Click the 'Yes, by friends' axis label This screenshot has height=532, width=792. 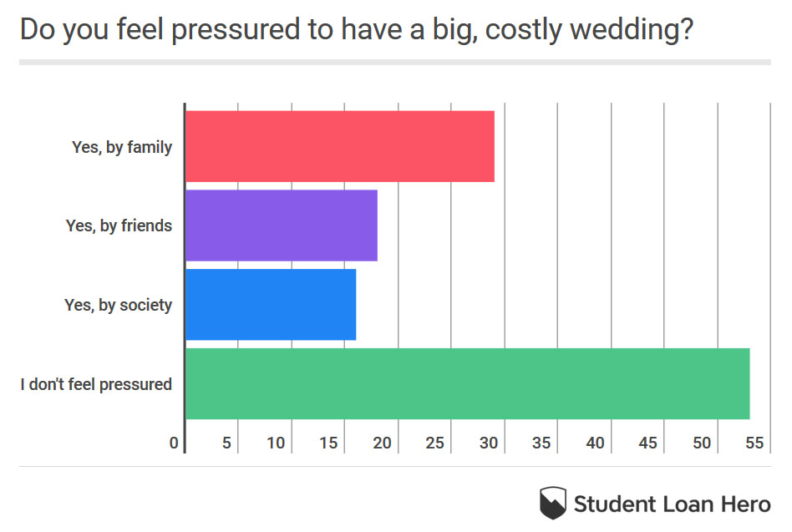point(119,225)
